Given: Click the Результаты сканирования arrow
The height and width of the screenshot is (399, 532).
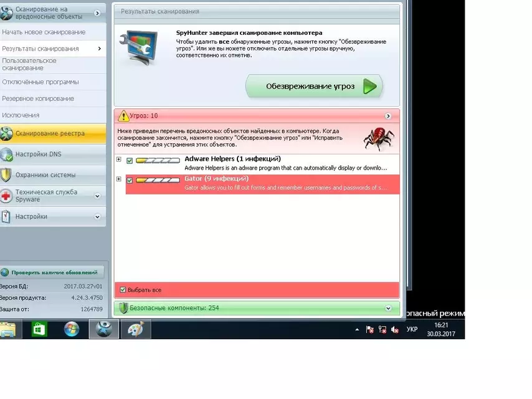Looking at the screenshot, I should (x=100, y=49).
